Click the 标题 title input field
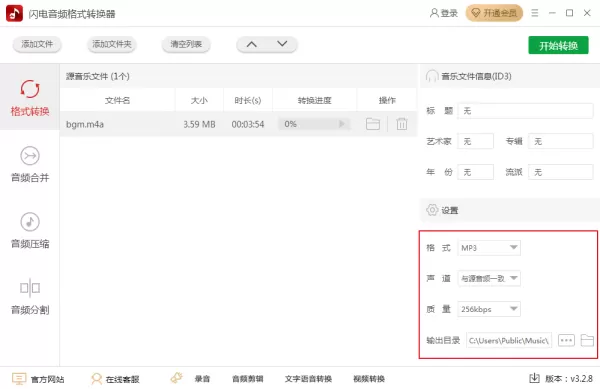This screenshot has height=389, width=600. click(525, 111)
